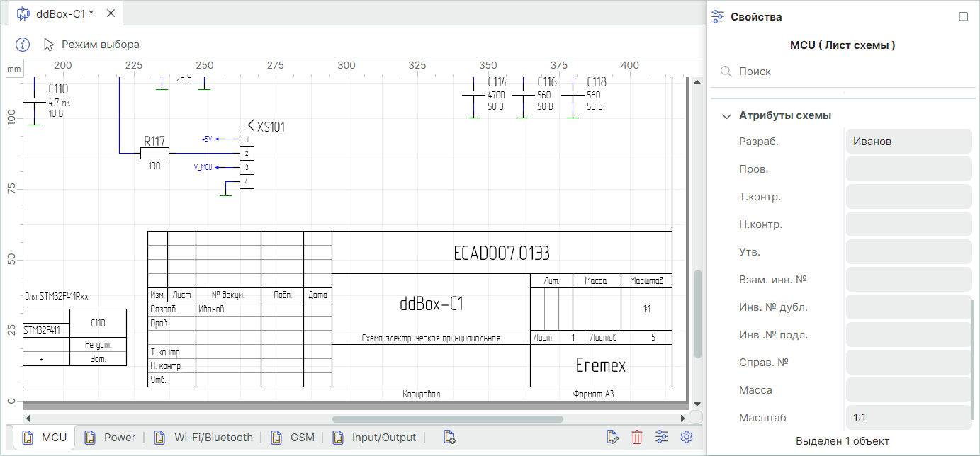Click the Не уст. table cell
Image resolution: width=980 pixels, height=456 pixels.
98,345
